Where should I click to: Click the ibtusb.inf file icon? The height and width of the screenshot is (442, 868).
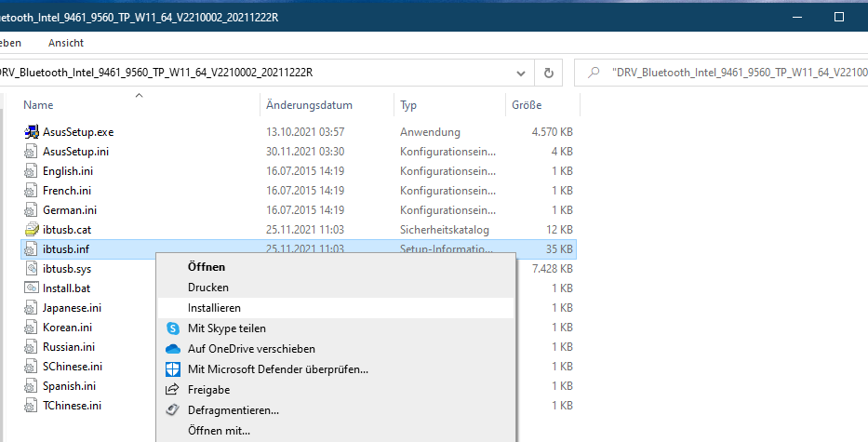[x=32, y=249]
